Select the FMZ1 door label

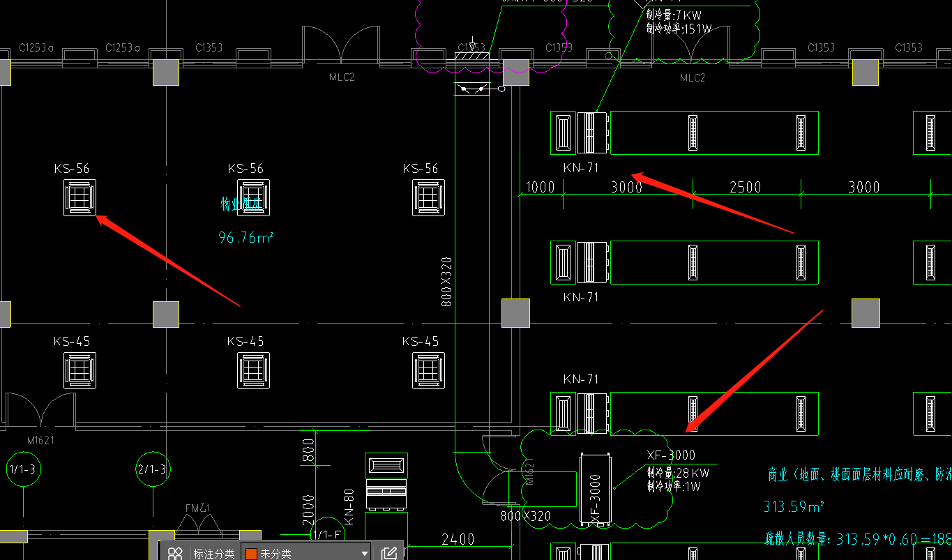(197, 508)
